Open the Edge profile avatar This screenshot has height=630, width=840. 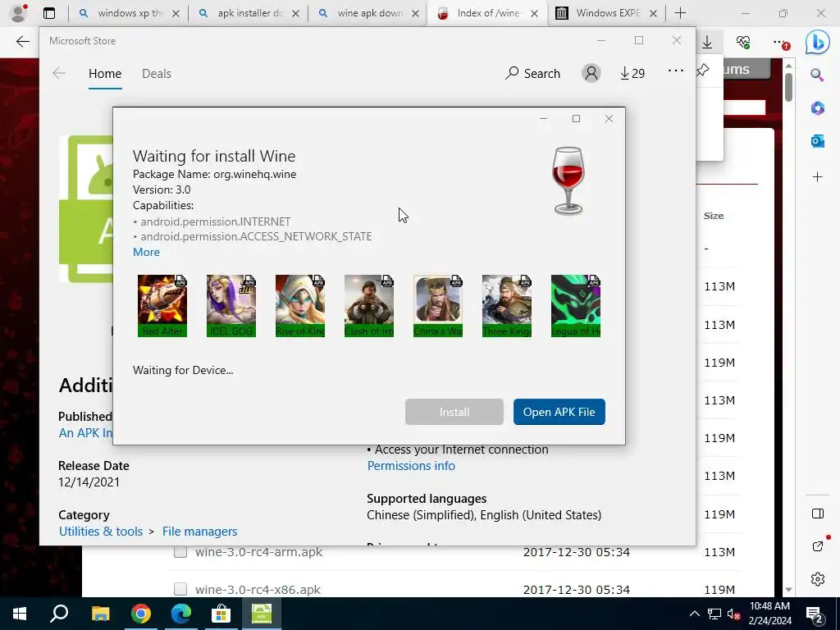coord(19,13)
